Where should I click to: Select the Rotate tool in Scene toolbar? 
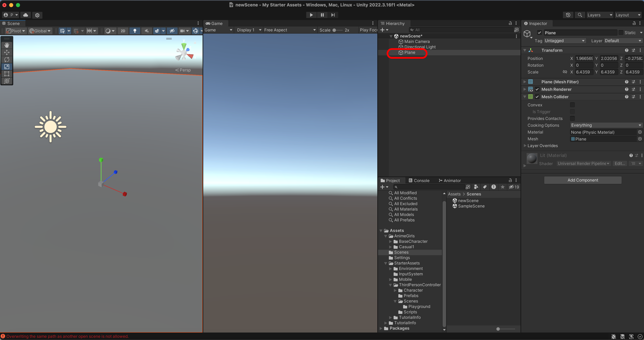7,60
